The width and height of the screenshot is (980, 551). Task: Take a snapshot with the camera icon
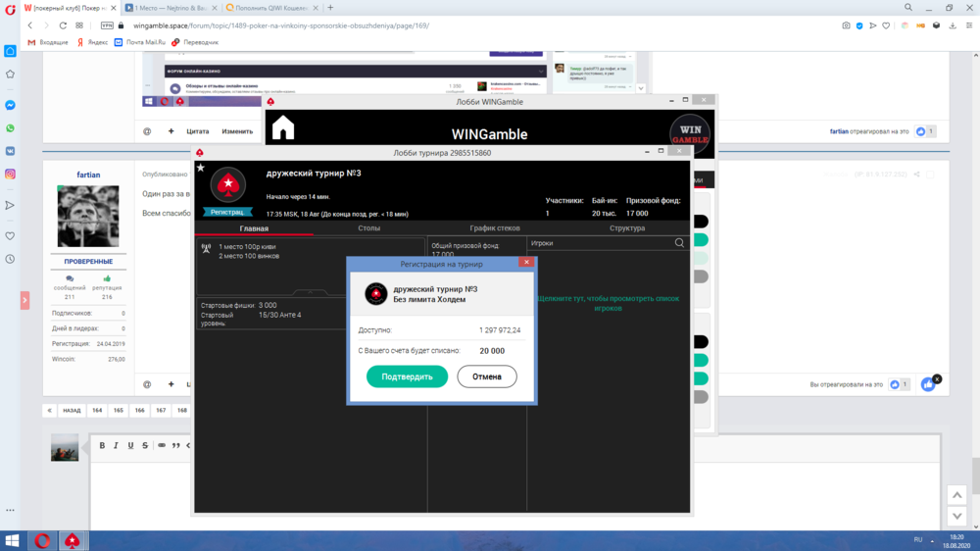click(846, 25)
